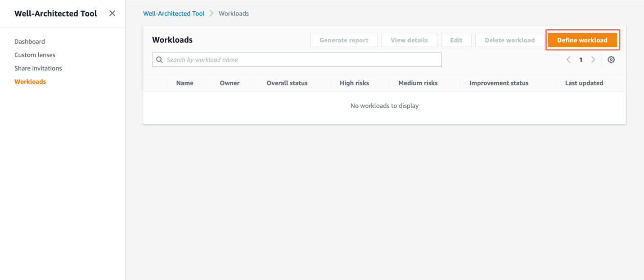Sort by the Improvement status column header

pos(499,83)
